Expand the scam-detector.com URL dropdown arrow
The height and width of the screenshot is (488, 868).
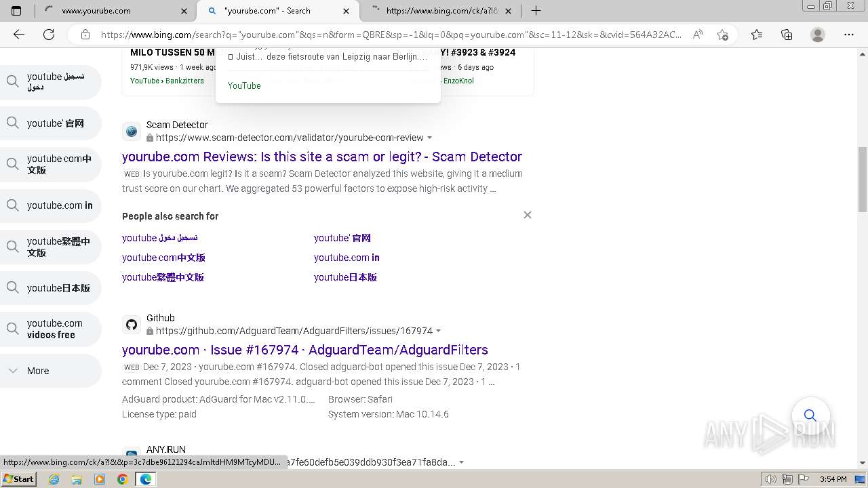point(429,138)
